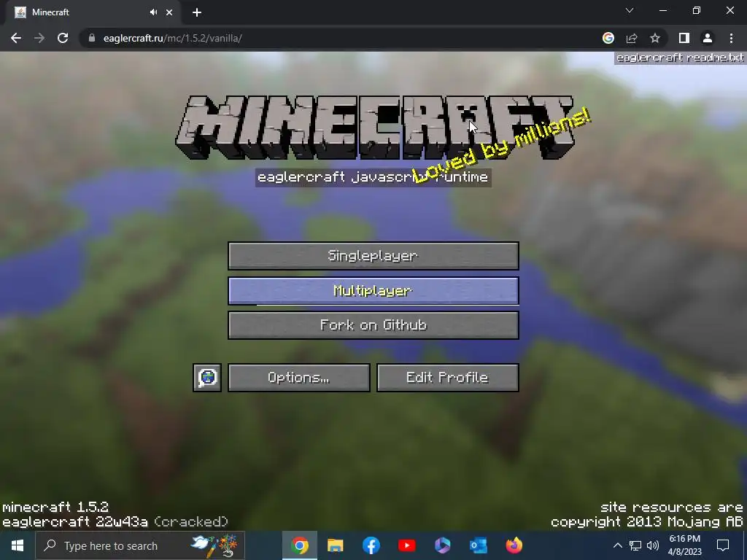747x560 pixels.
Task: Open Outlook from the taskbar
Action: [479, 545]
